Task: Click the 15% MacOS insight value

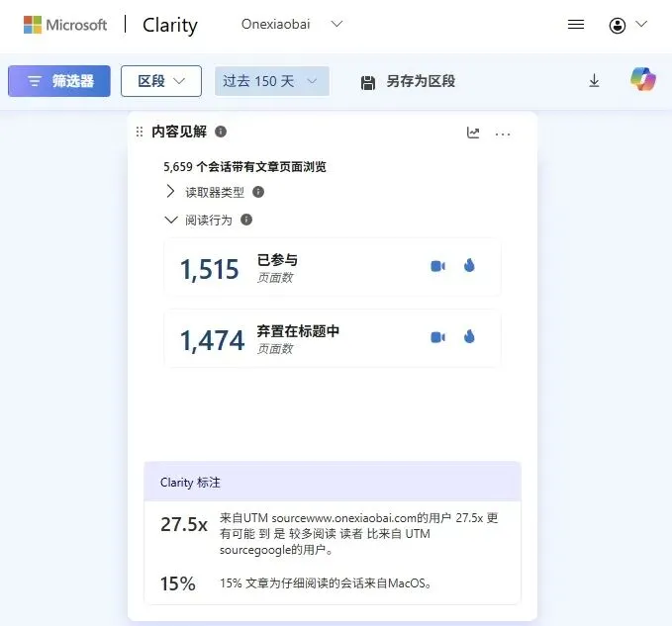Action: tap(178, 583)
